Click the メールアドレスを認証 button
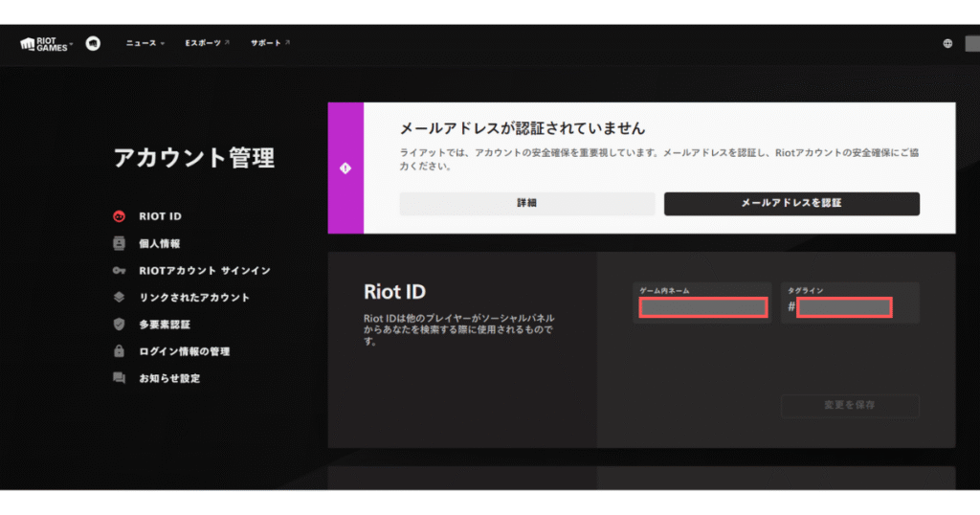 tap(791, 203)
